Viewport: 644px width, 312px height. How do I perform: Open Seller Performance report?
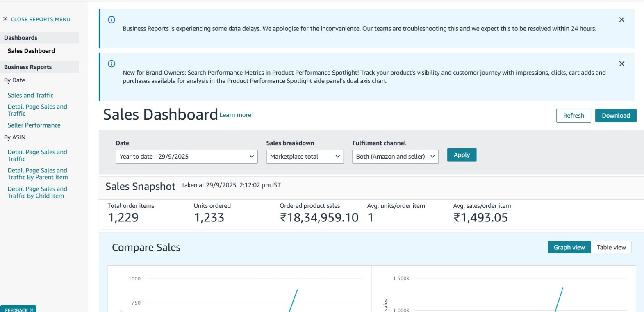(x=34, y=125)
